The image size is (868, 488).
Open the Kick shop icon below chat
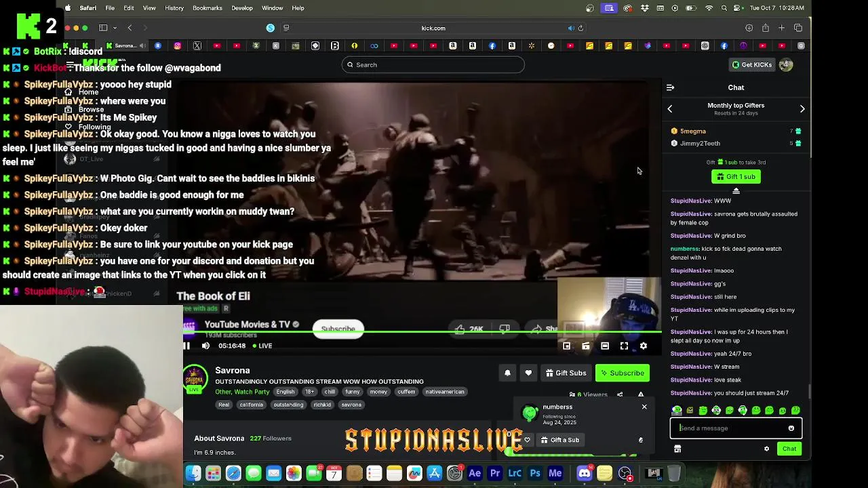(x=677, y=449)
